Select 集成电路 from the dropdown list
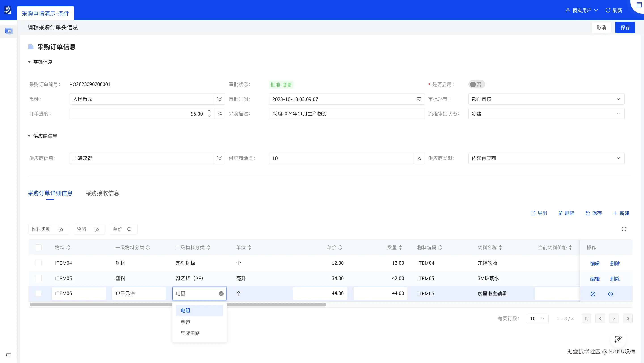The height and width of the screenshot is (363, 644). coord(190,333)
